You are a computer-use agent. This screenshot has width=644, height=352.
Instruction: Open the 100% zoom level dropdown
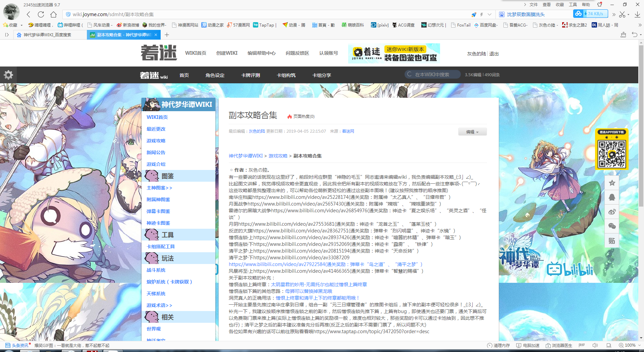[x=630, y=345]
